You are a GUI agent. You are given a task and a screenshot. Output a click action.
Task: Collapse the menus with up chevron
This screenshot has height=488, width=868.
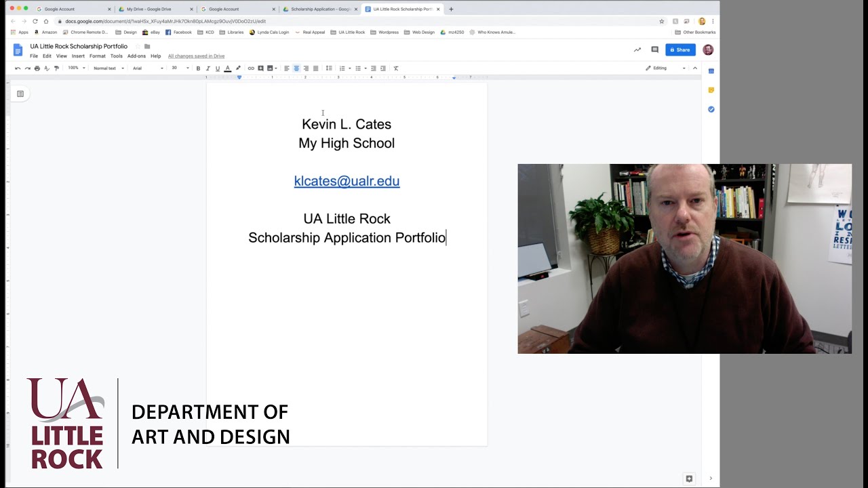[695, 68]
